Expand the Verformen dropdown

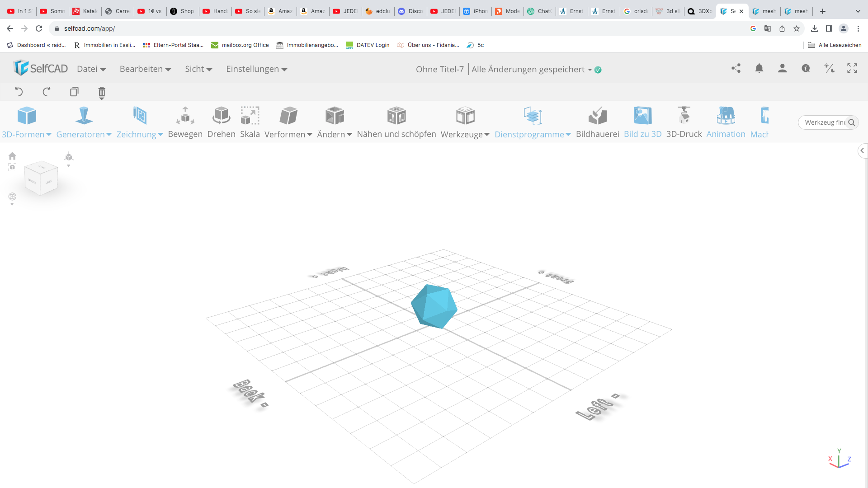coord(288,122)
